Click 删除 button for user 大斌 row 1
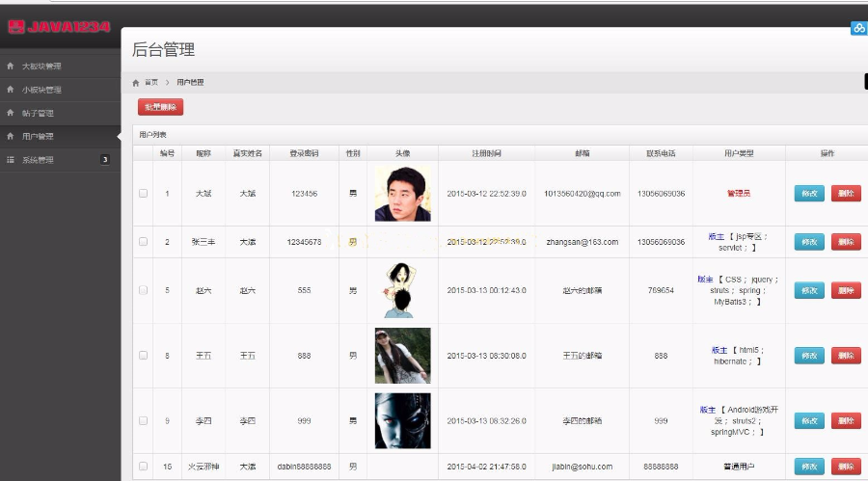This screenshot has width=868, height=481. click(846, 193)
